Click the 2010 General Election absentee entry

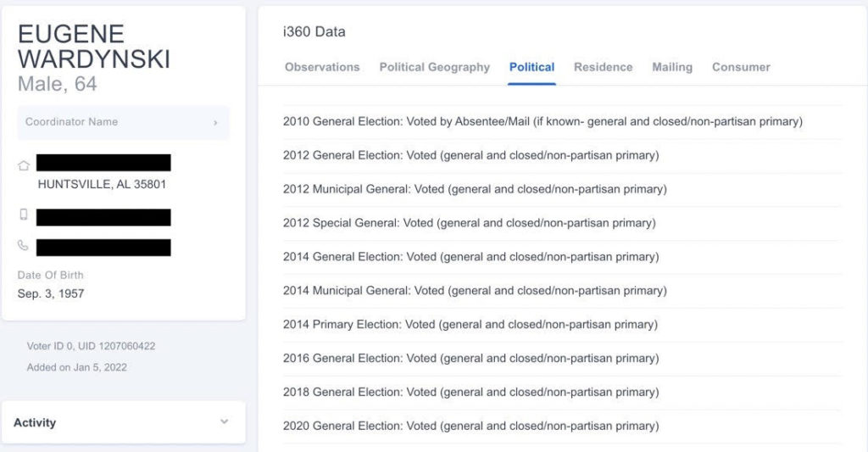click(x=542, y=121)
